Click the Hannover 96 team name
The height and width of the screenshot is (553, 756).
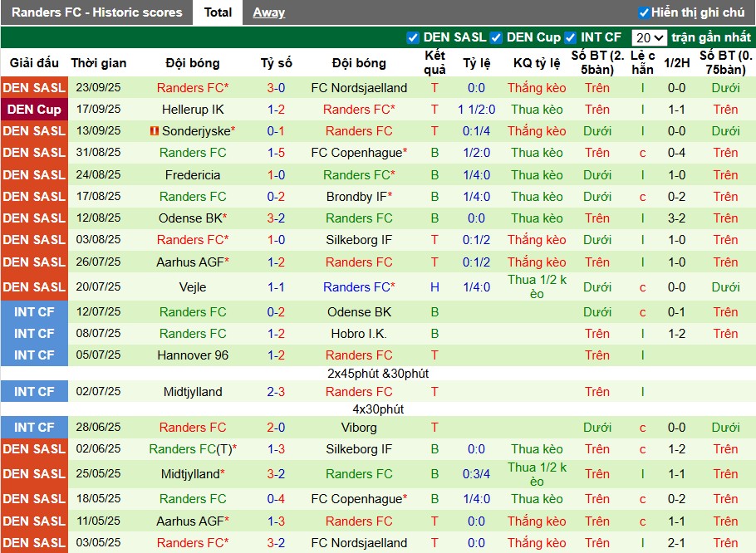click(192, 355)
